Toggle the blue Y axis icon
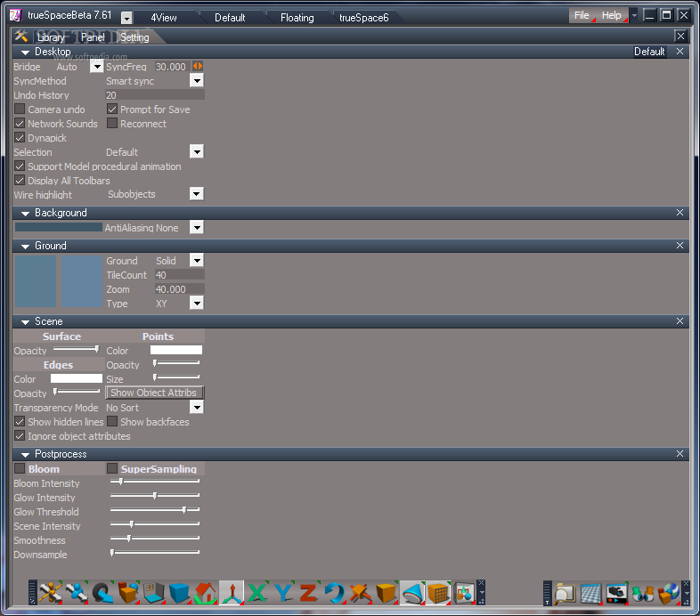The height and width of the screenshot is (616, 700). 283,593
